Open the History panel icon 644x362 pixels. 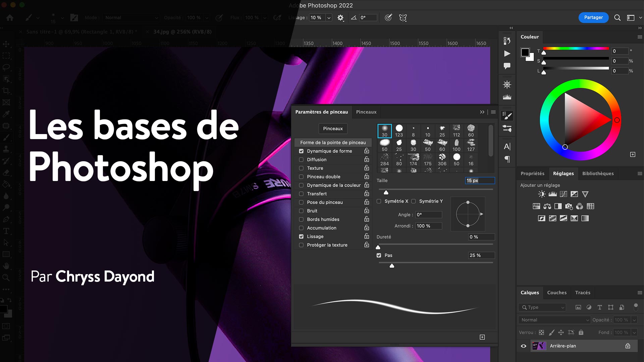tap(507, 41)
